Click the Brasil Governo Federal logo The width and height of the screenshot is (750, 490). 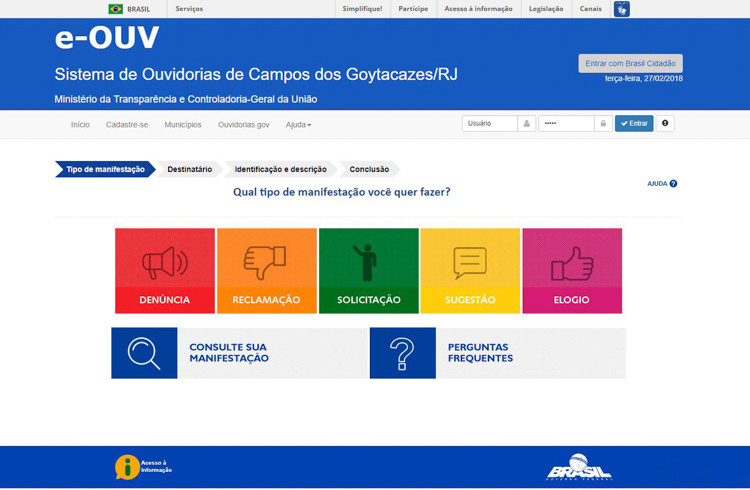pyautogui.click(x=579, y=467)
